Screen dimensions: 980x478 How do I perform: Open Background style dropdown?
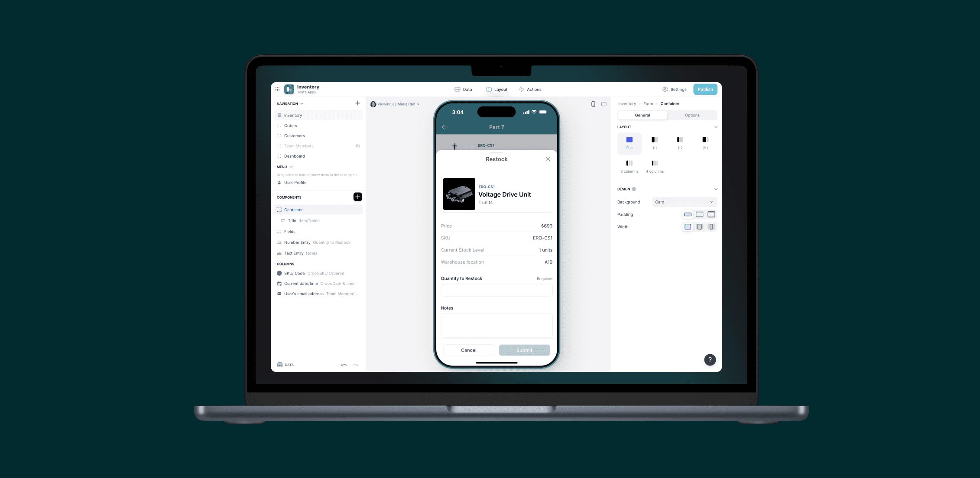click(x=685, y=202)
